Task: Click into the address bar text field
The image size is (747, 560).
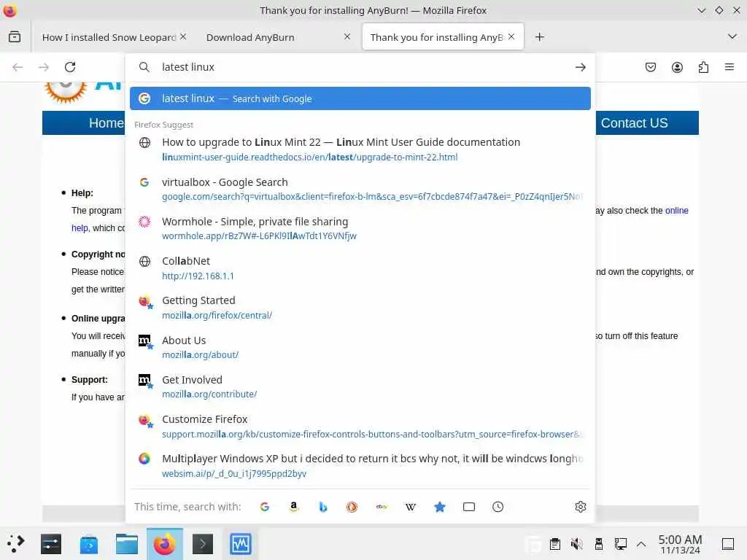Action: [x=362, y=67]
